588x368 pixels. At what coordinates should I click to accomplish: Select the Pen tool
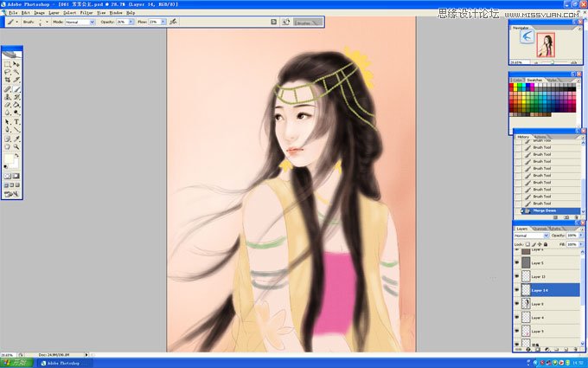click(7, 129)
